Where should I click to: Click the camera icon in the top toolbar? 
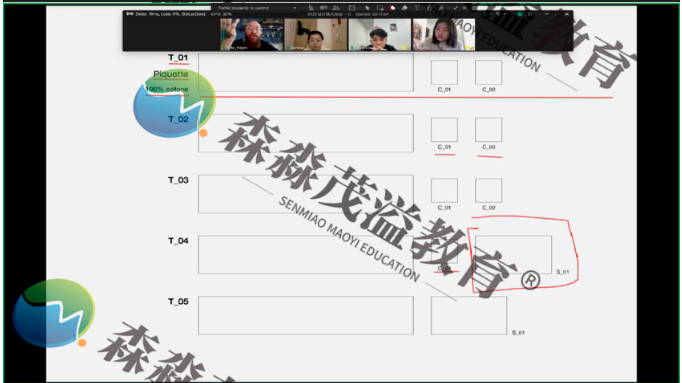(x=323, y=8)
